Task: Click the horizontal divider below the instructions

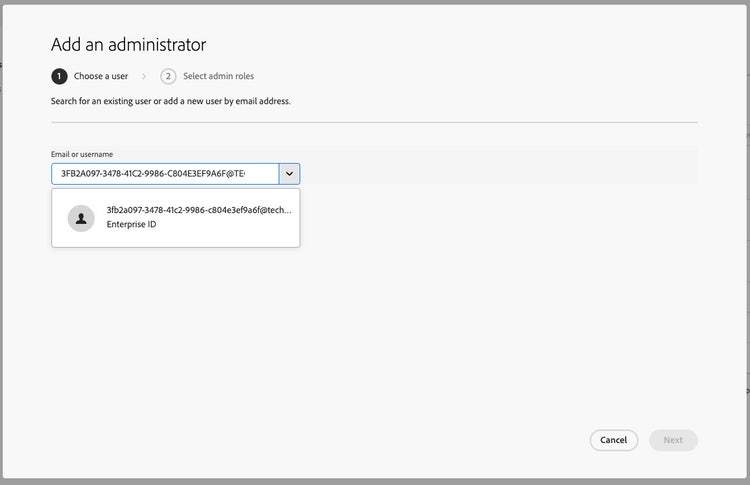Action: (x=374, y=123)
